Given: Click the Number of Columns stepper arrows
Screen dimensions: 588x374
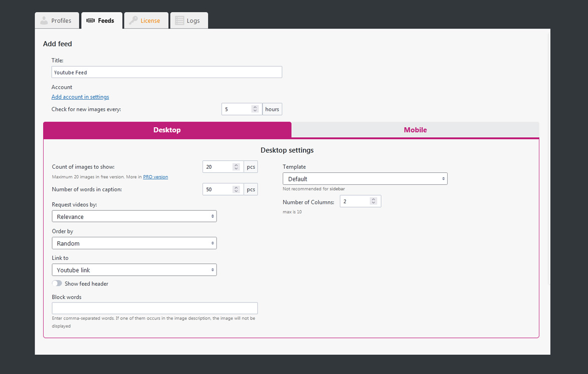Looking at the screenshot, I should tap(373, 201).
